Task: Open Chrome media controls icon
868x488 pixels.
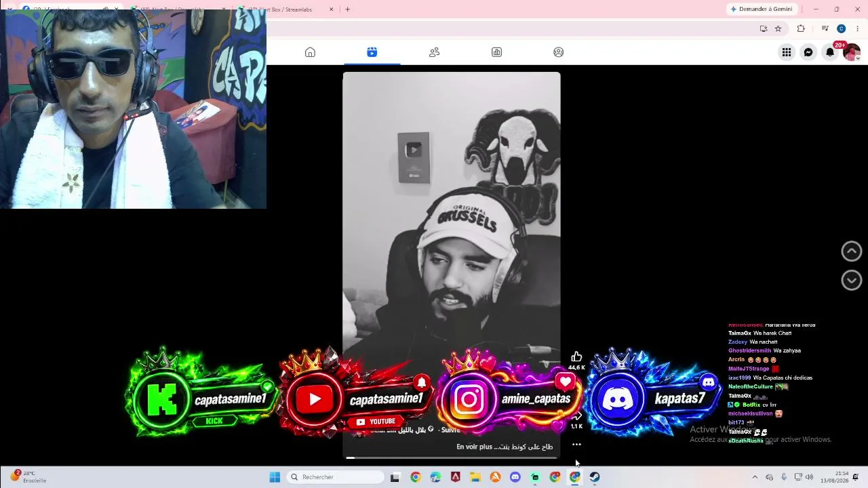Action: pos(825,28)
